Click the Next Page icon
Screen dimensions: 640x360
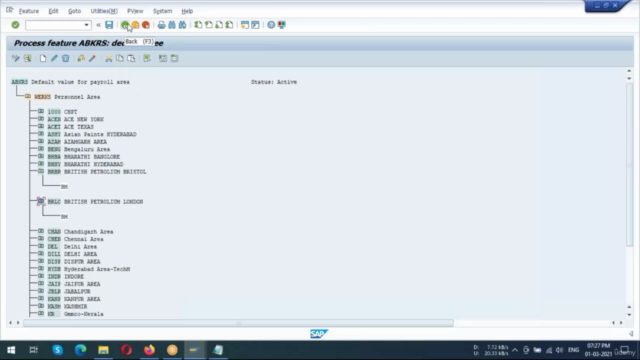tap(219, 25)
